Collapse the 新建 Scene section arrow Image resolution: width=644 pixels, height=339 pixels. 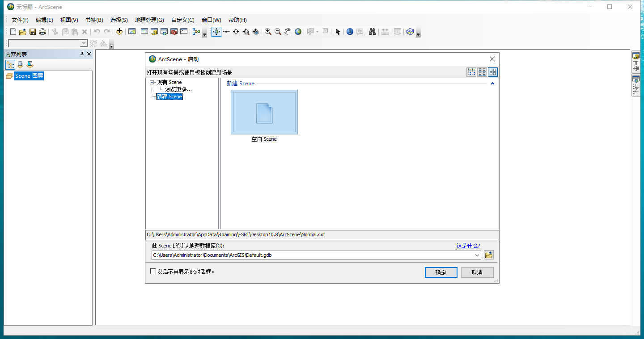pyautogui.click(x=492, y=84)
